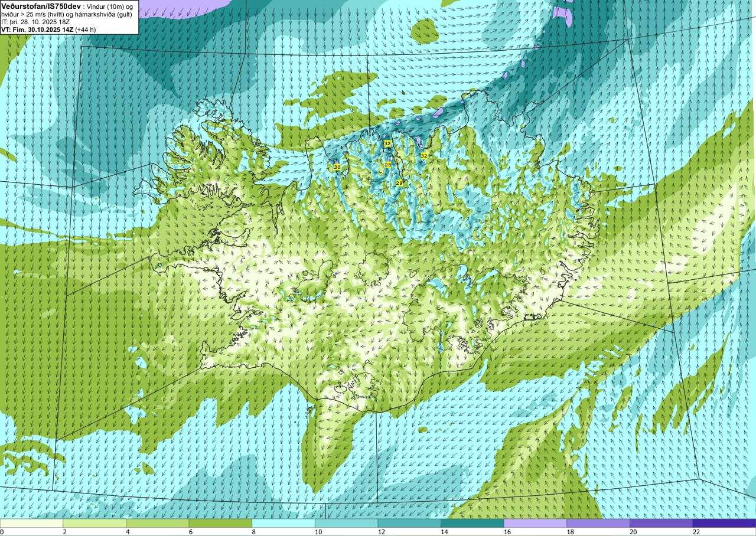
Task: Select the darkest swatch above 22 m/s
Action: [x=724, y=523]
